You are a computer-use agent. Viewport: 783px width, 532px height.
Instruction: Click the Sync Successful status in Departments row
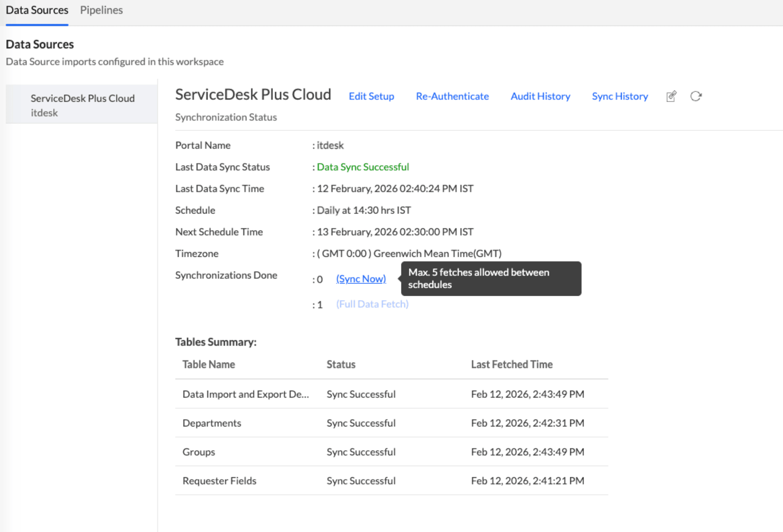tap(361, 423)
